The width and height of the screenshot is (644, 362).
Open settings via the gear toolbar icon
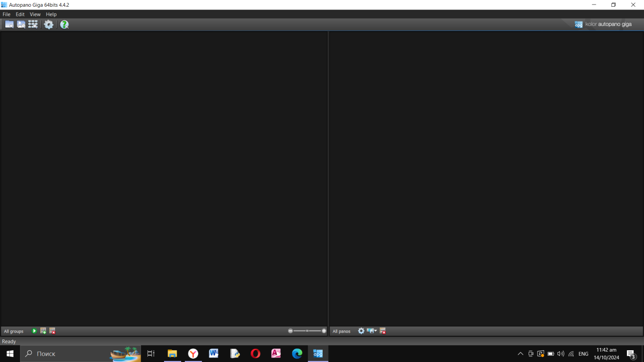coord(49,24)
